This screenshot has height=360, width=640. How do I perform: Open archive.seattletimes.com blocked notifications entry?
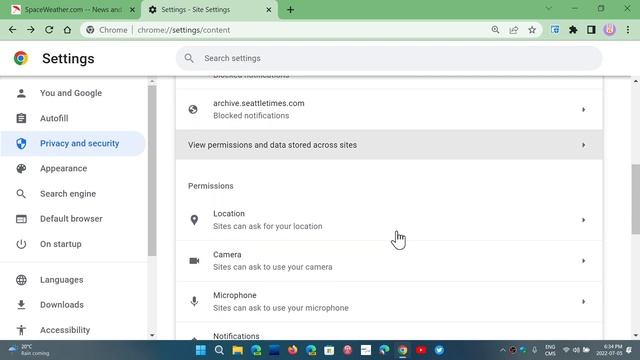coord(389,109)
